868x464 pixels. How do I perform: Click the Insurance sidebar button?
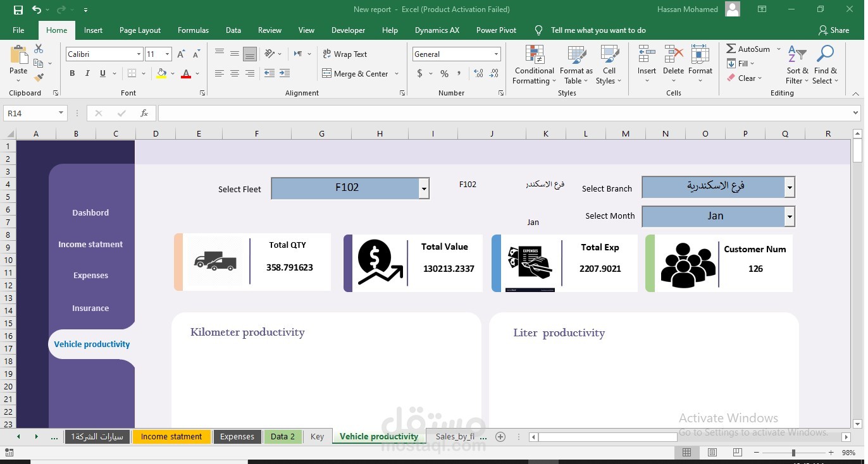90,308
